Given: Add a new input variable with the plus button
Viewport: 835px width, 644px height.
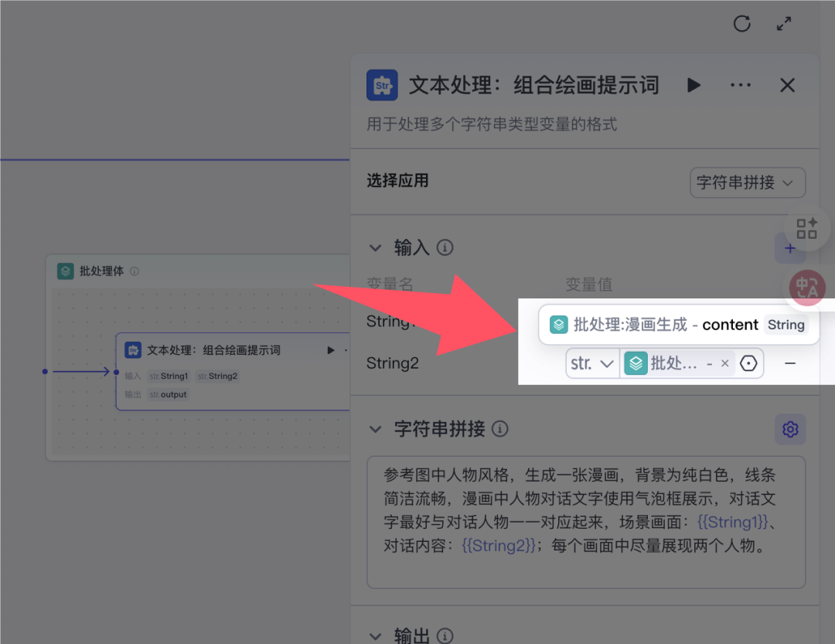Looking at the screenshot, I should click(x=789, y=248).
